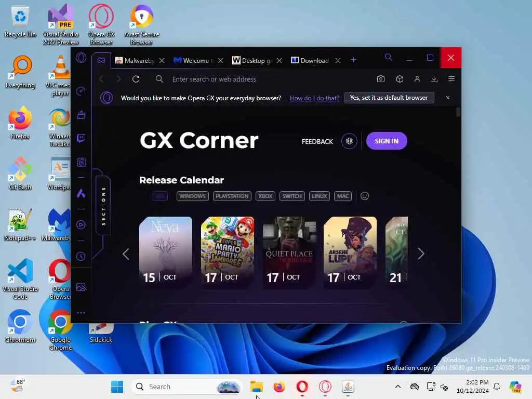The height and width of the screenshot is (399, 532).
Task: Open the Opera GX main menu logo
Action: point(81,58)
